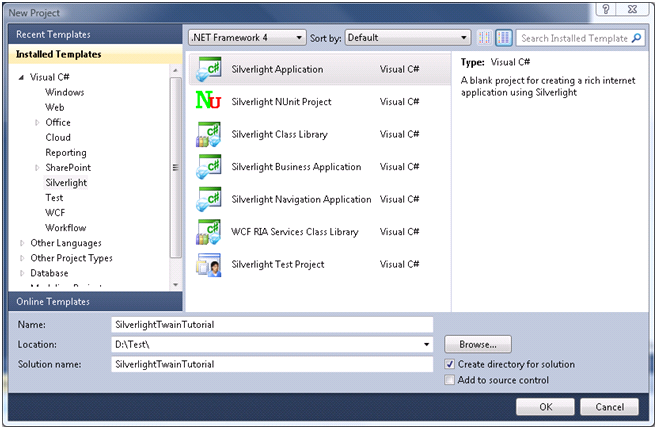Select Reporting in the template tree

(x=66, y=152)
